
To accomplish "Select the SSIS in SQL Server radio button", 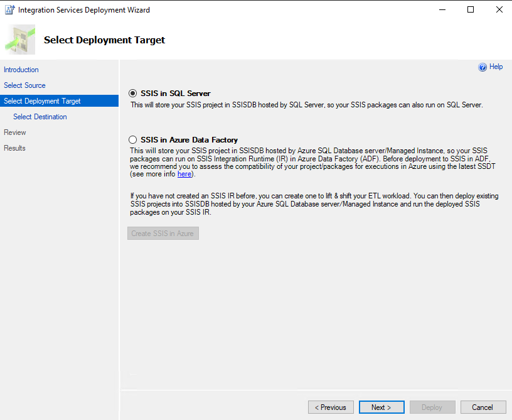I will 132,94.
